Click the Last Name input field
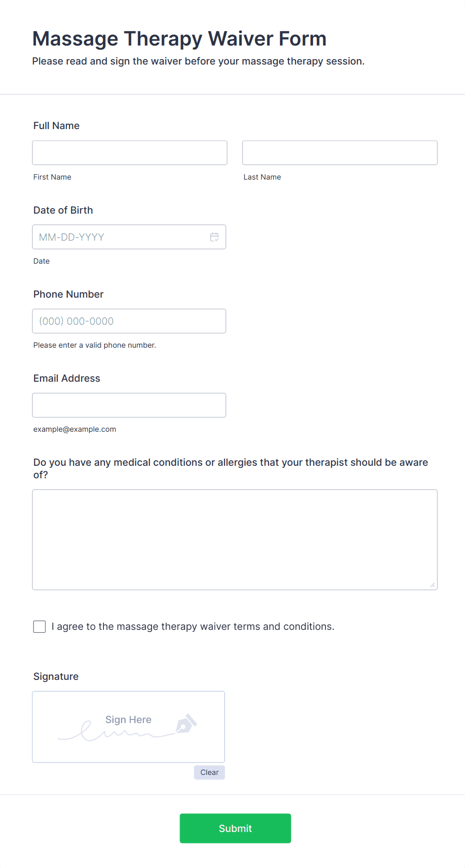Screen dimensions: 465x868 tap(340, 153)
